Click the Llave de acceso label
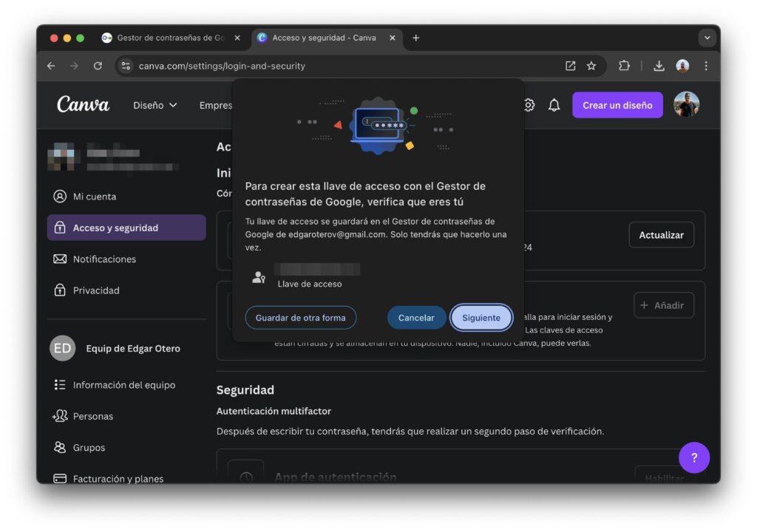 click(x=310, y=284)
